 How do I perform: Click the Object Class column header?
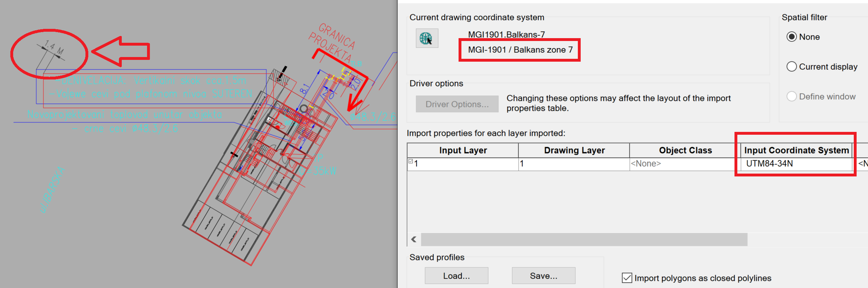pos(685,150)
